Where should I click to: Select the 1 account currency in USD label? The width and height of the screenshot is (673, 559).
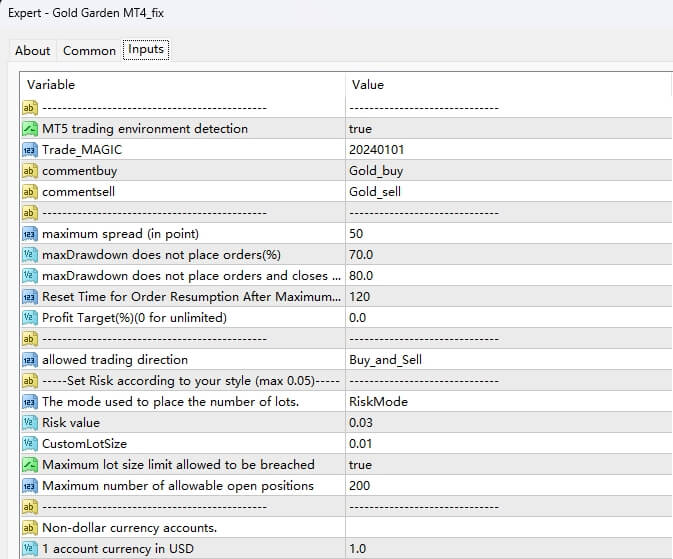tap(118, 548)
